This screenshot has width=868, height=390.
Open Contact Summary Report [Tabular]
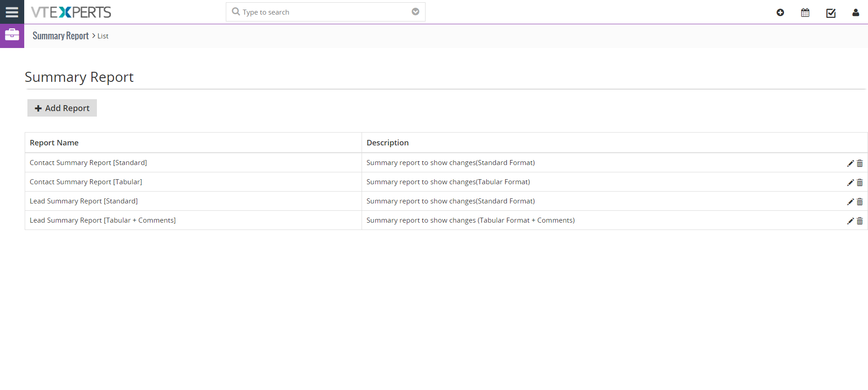86,182
